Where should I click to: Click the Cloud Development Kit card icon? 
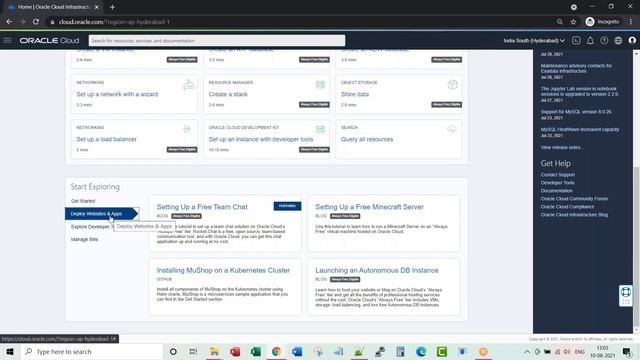(320, 129)
